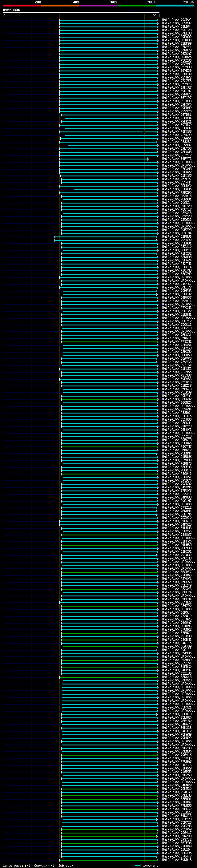Click the 552 query length label
The height and width of the screenshot is (868, 197).
tap(155, 15)
